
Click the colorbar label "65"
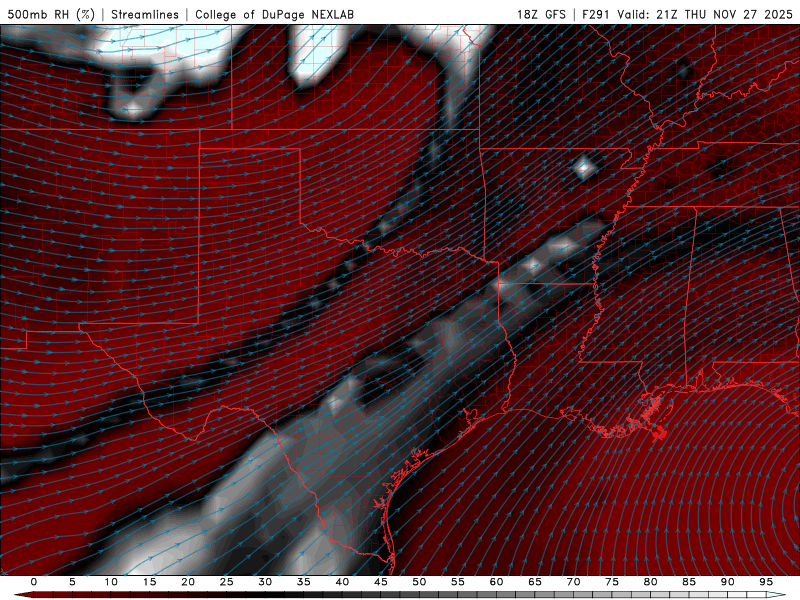click(535, 582)
